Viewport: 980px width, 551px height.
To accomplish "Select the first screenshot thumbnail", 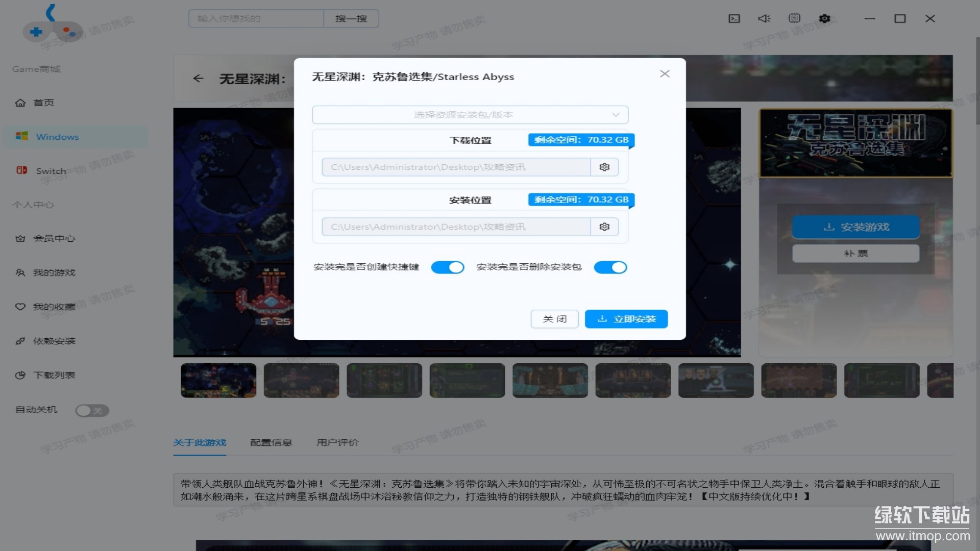I will pos(218,381).
